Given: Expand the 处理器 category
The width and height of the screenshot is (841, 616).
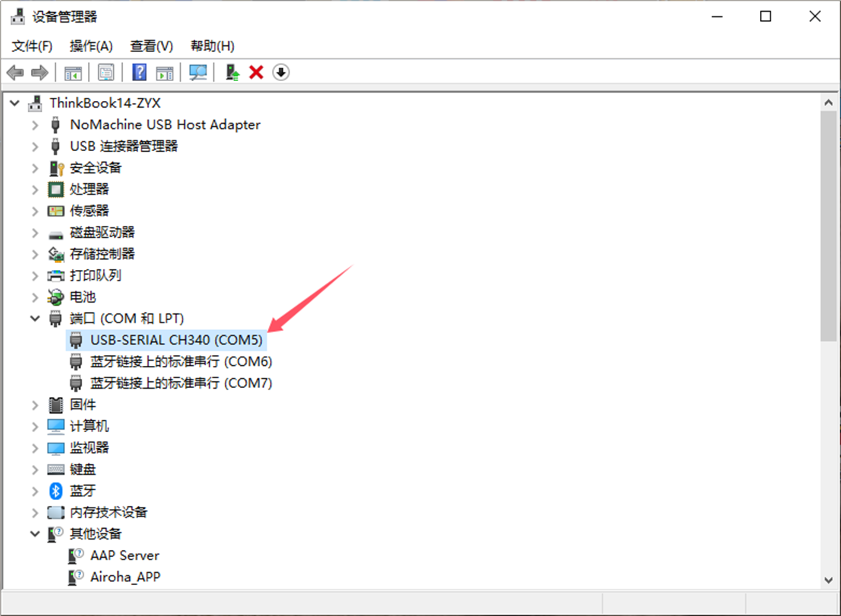Looking at the screenshot, I should [x=35, y=189].
